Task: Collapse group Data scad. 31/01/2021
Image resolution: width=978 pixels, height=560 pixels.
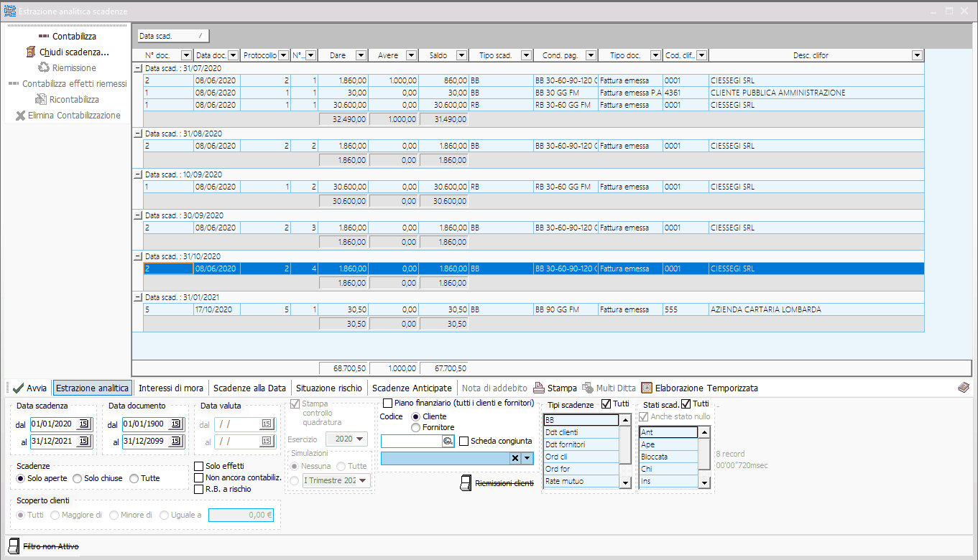Action: [x=137, y=297]
